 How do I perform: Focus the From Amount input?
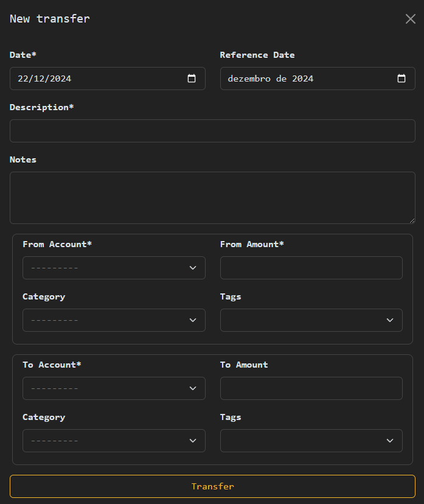click(x=311, y=268)
